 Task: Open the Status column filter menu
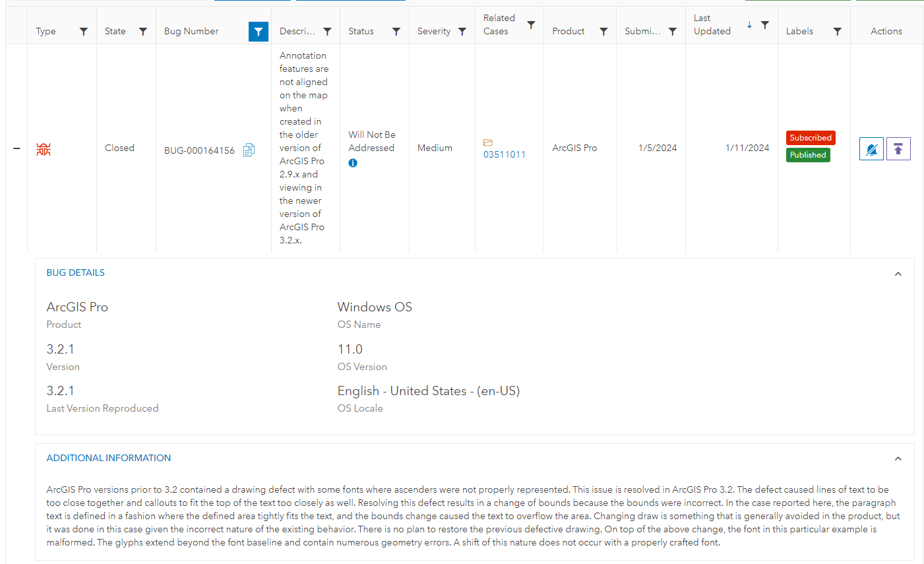396,31
